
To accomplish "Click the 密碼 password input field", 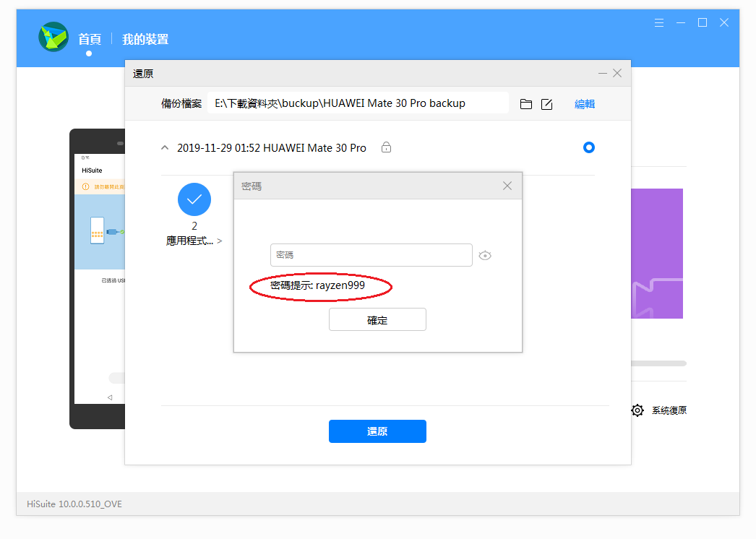I will 371,255.
